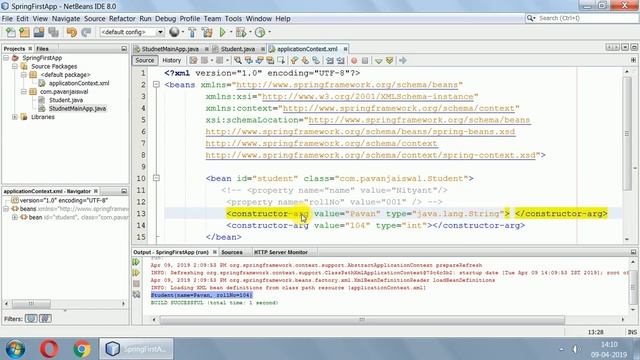Click the green Check XML arrow icon
The image size is (640, 360).
[378, 61]
